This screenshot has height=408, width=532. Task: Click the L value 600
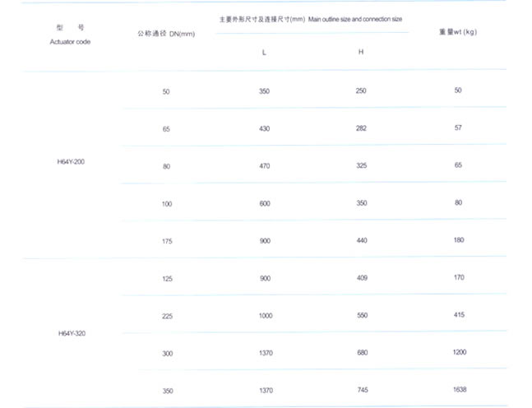pyautogui.click(x=264, y=203)
